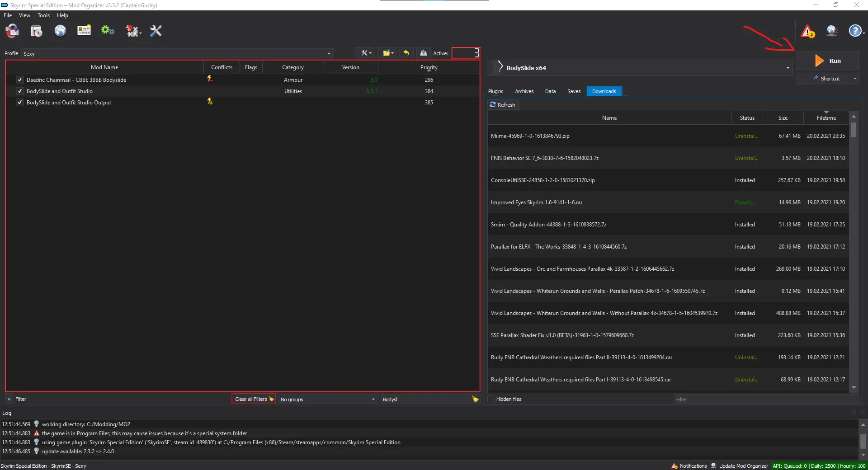Open the Shortcut dropdown arrow

(x=854, y=79)
